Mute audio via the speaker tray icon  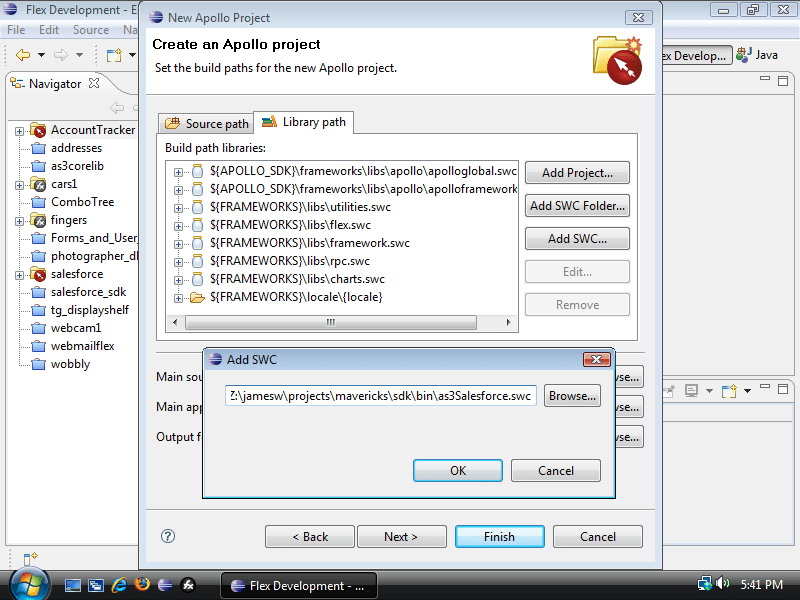point(722,583)
